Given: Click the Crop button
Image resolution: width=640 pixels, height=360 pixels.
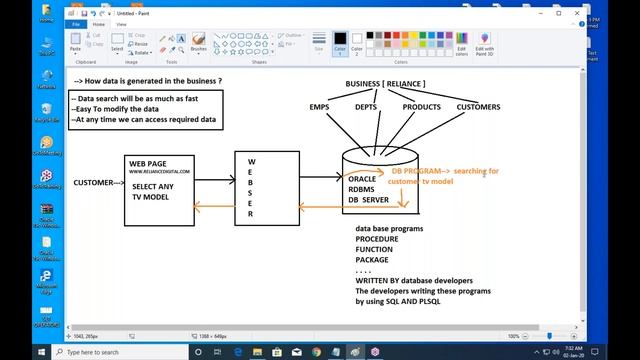Looking at the screenshot, I should 137,36.
